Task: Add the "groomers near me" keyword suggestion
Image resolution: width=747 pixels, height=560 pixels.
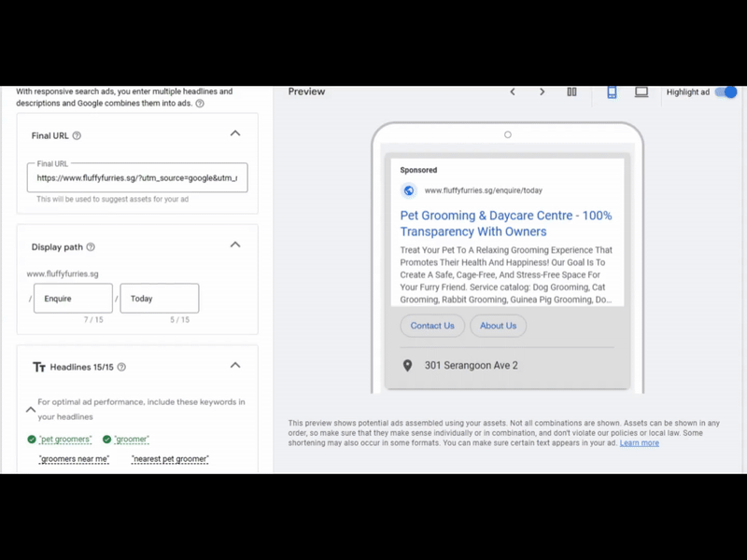Action: tap(75, 459)
